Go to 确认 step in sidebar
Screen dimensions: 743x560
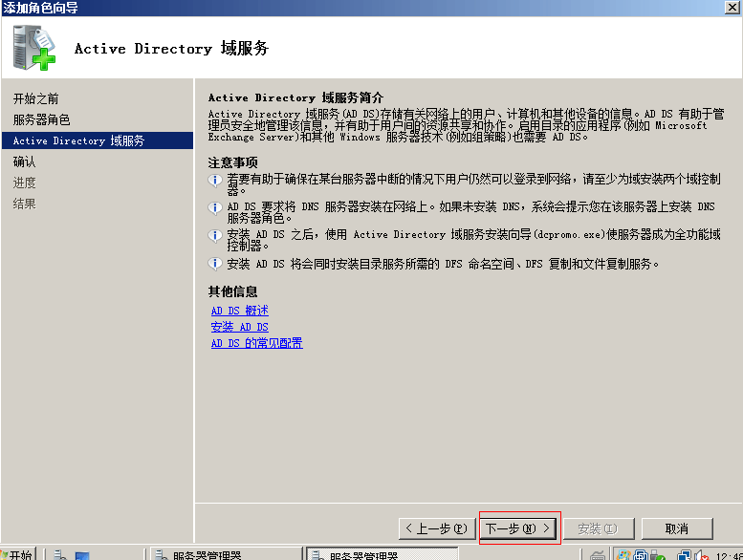pyautogui.click(x=24, y=162)
